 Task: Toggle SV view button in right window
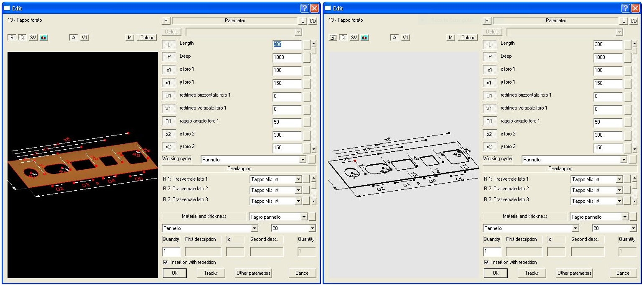(354, 38)
